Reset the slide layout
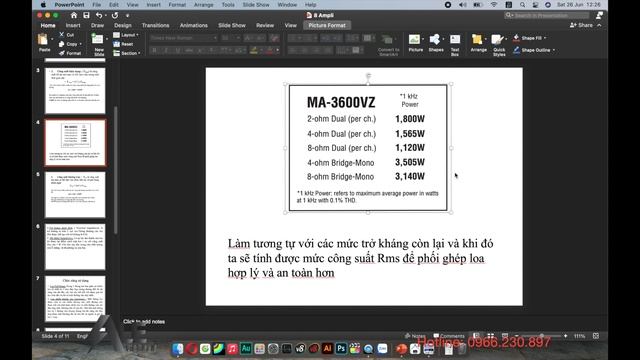This screenshot has width=640, height=360. click(x=123, y=44)
